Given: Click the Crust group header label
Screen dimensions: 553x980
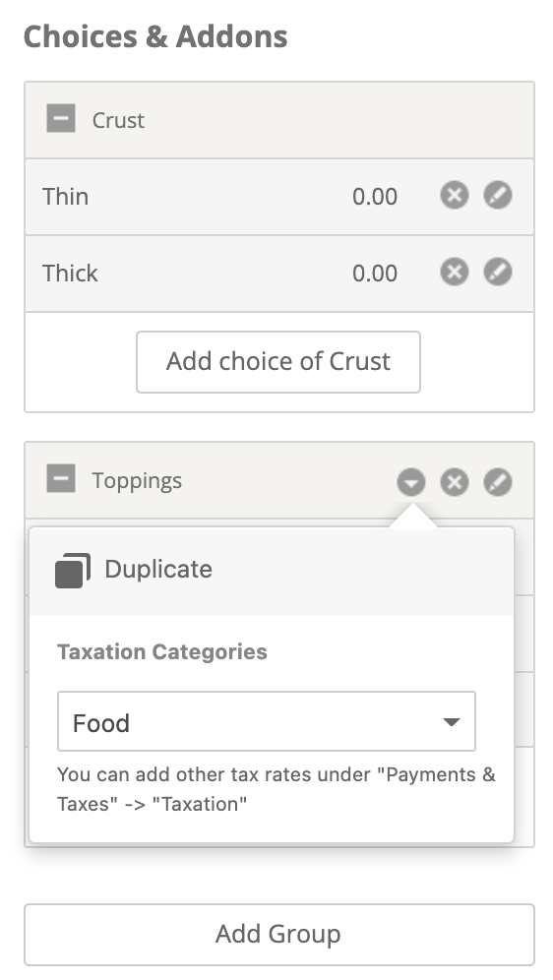Looking at the screenshot, I should coord(118,120).
